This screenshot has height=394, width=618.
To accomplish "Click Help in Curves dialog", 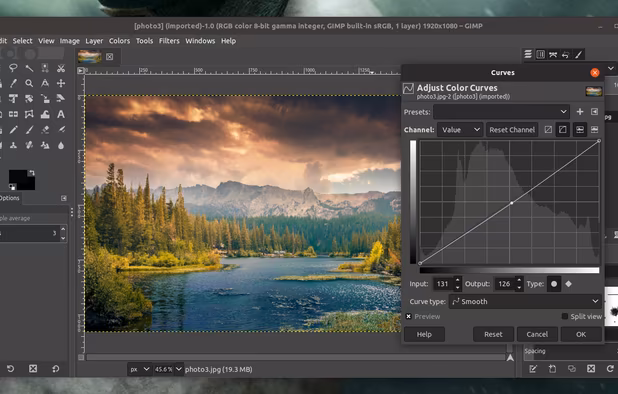I will [x=424, y=334].
